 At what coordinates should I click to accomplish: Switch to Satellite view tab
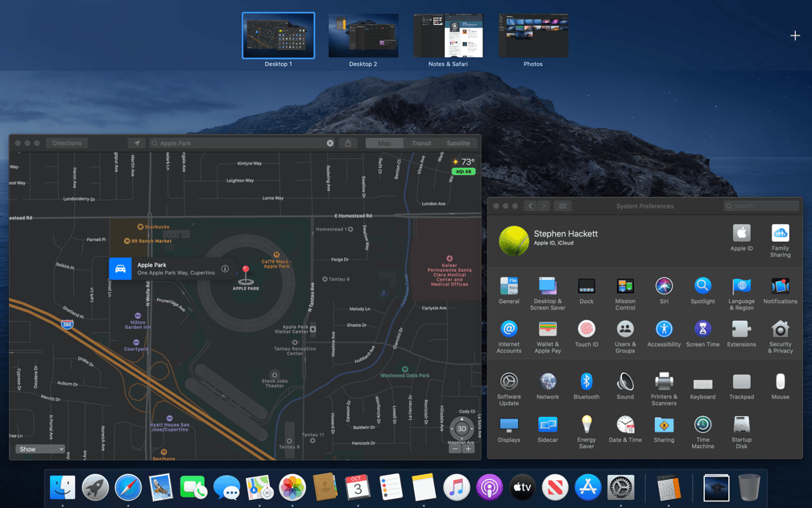[x=458, y=143]
